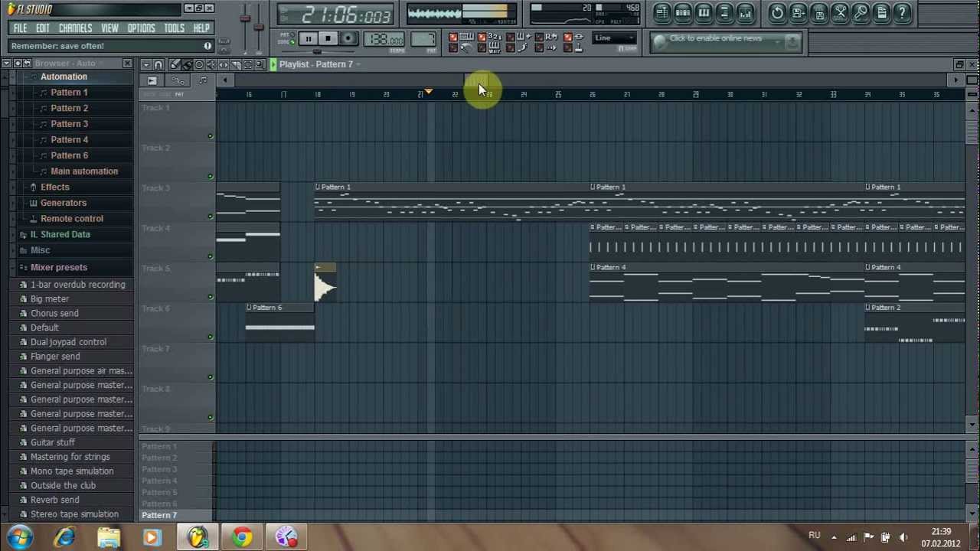Open the Piano Roll toolbar icon
This screenshot has height=551, width=980.
tap(704, 12)
